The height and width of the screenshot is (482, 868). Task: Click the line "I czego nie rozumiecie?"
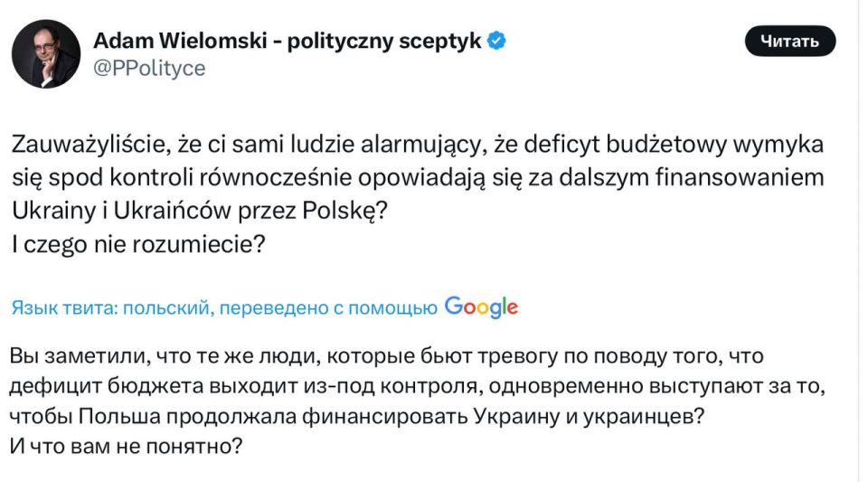point(137,242)
